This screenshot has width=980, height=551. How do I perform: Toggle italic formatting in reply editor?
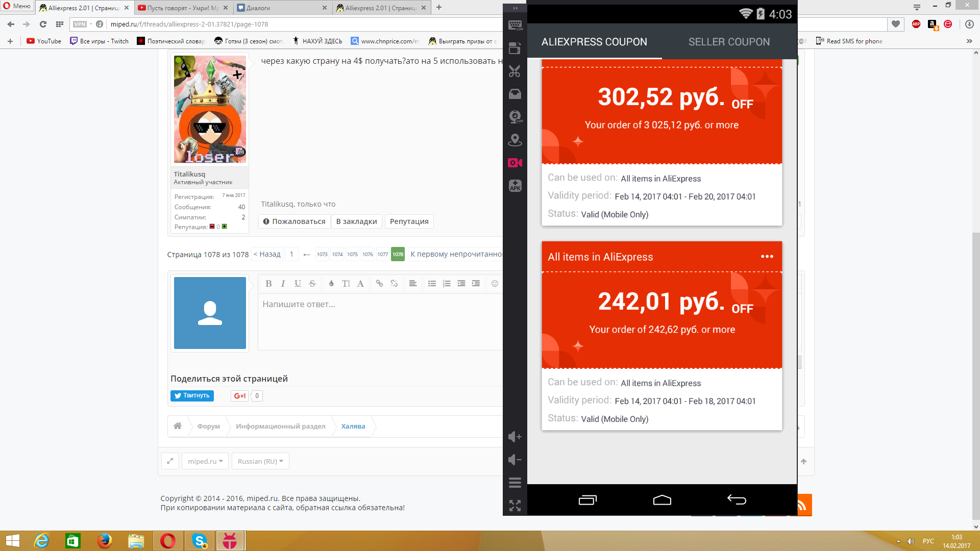tap(283, 284)
